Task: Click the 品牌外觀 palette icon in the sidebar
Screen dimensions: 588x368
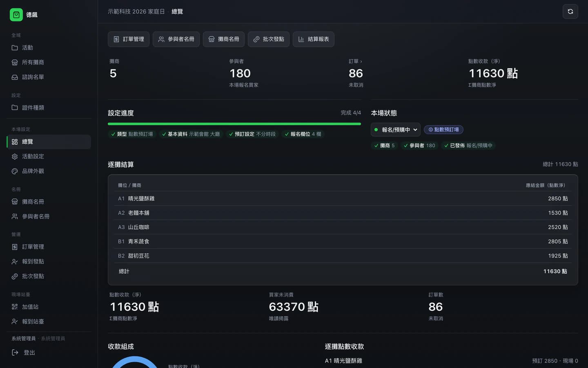Action: coord(15,171)
